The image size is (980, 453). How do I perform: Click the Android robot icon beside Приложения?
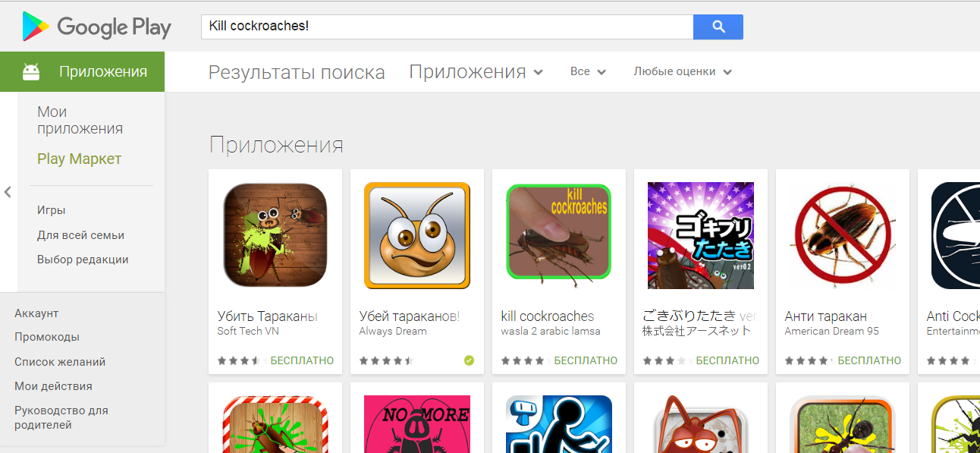31,72
